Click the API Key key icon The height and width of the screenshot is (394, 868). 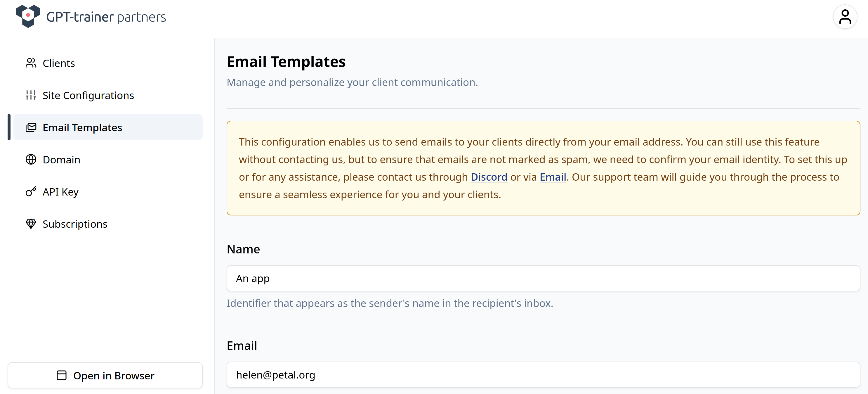tap(31, 192)
